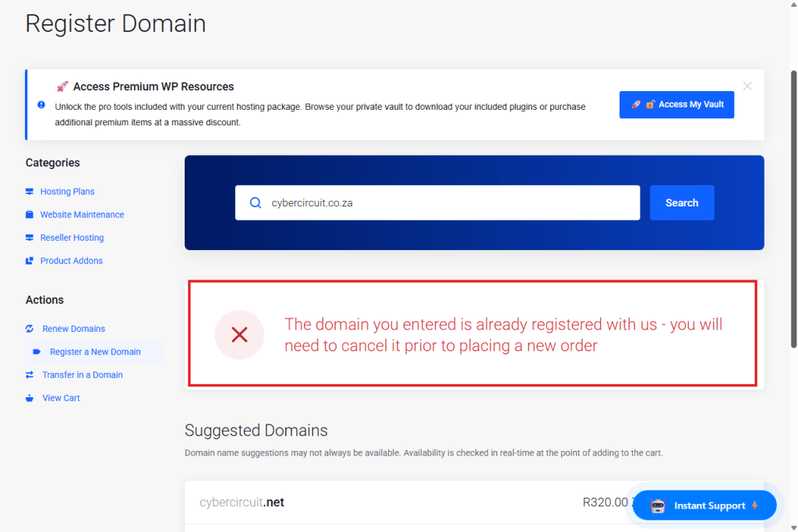This screenshot has width=798, height=532.
Task: Click the blue info icon in the banner
Action: [41, 104]
